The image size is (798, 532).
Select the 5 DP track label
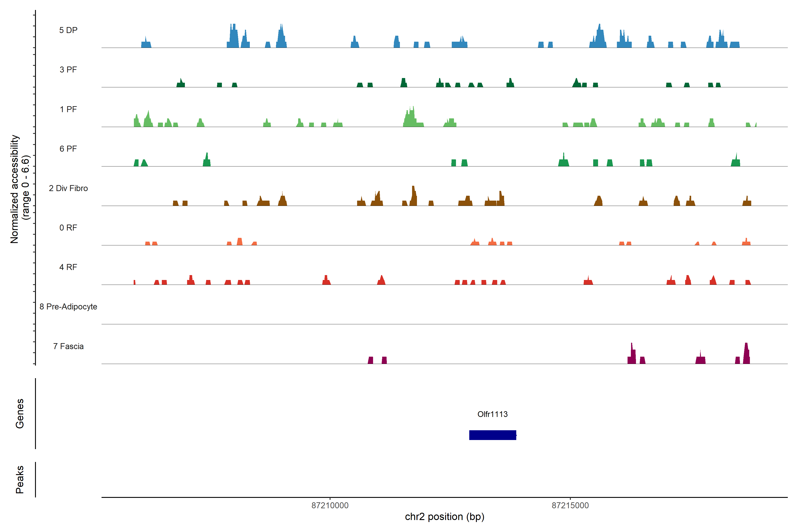tap(68, 30)
